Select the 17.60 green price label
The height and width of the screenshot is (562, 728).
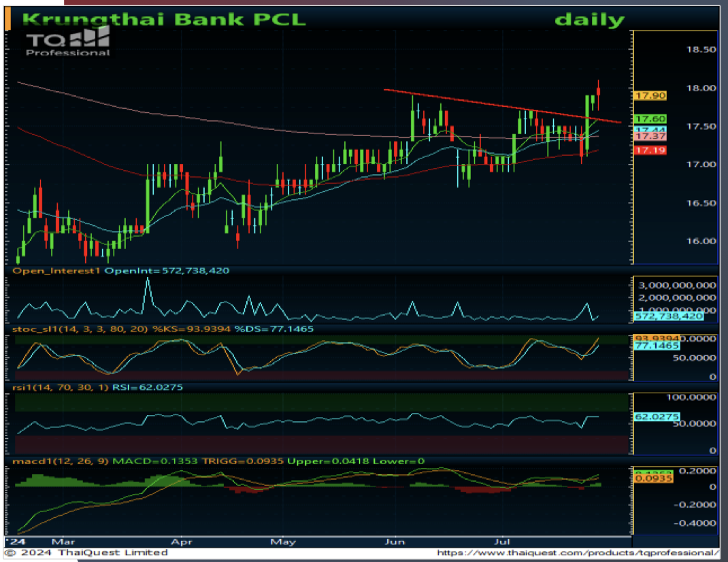click(x=650, y=119)
